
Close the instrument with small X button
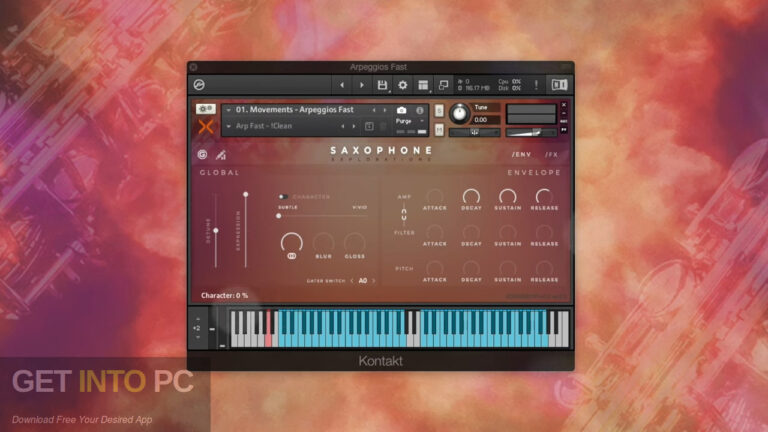[x=564, y=105]
